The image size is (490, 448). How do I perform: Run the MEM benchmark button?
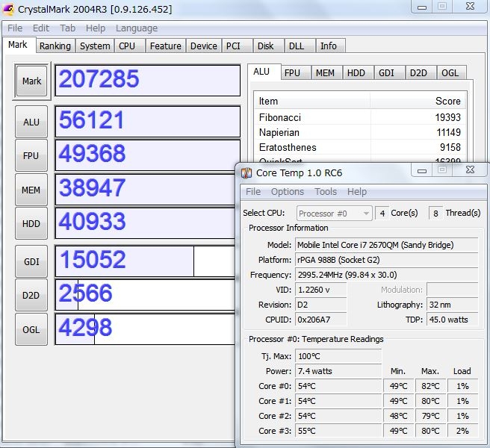(x=31, y=190)
